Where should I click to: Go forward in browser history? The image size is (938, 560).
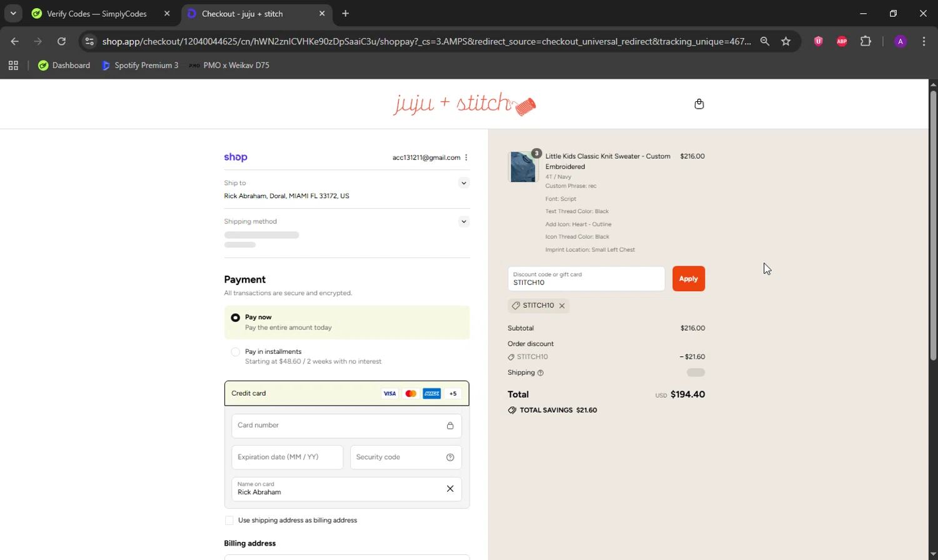[x=38, y=41]
